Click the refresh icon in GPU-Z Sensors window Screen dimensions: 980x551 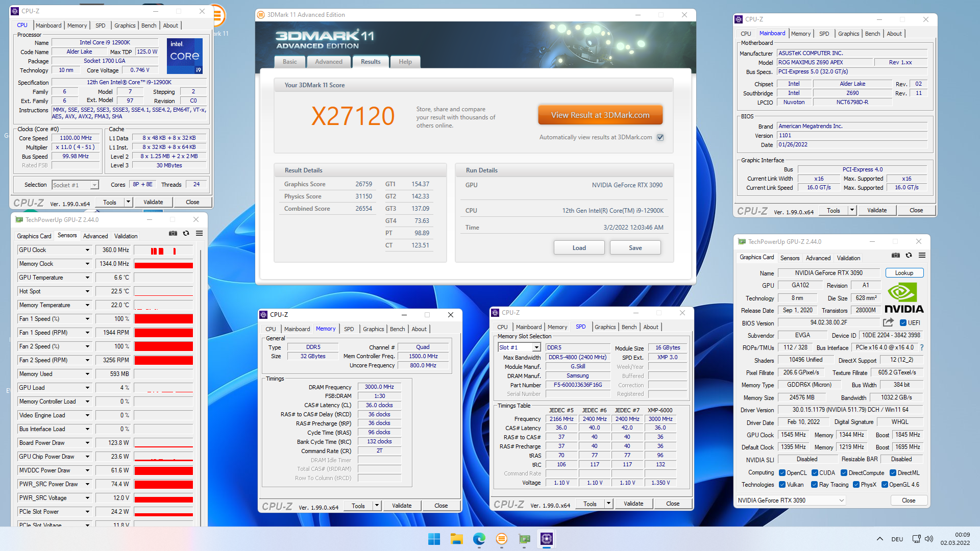tap(186, 234)
